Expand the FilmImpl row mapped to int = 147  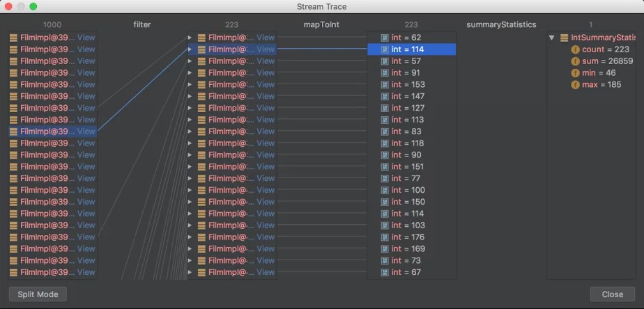(x=190, y=97)
